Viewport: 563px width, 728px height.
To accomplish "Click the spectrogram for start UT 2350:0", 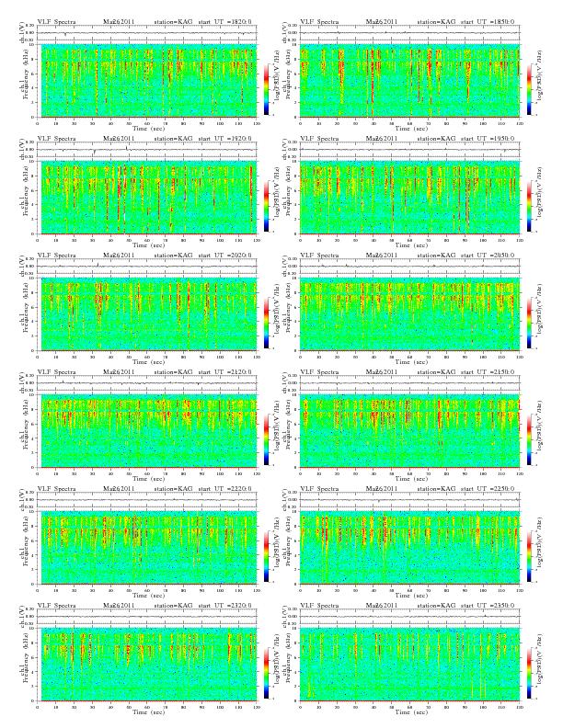I will [410, 665].
